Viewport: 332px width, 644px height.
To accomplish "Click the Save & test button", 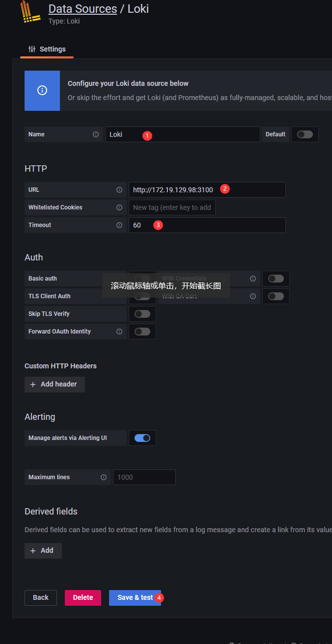I will [135, 597].
